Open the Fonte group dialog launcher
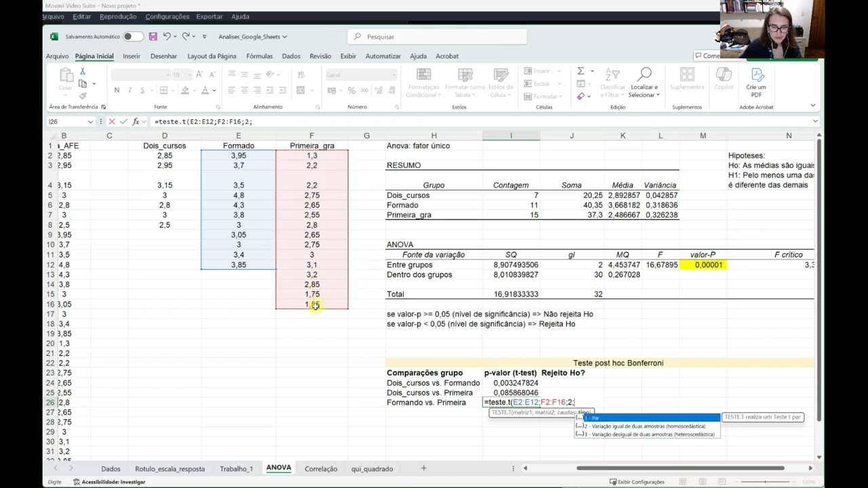Viewport: 868px width, 488px height. 218,107
